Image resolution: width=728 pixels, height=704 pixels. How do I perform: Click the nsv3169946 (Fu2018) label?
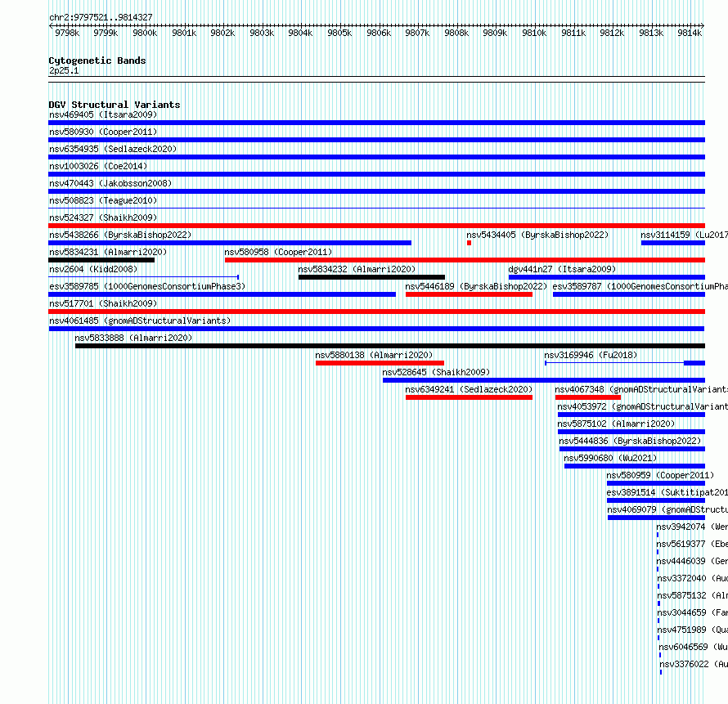pyautogui.click(x=591, y=355)
